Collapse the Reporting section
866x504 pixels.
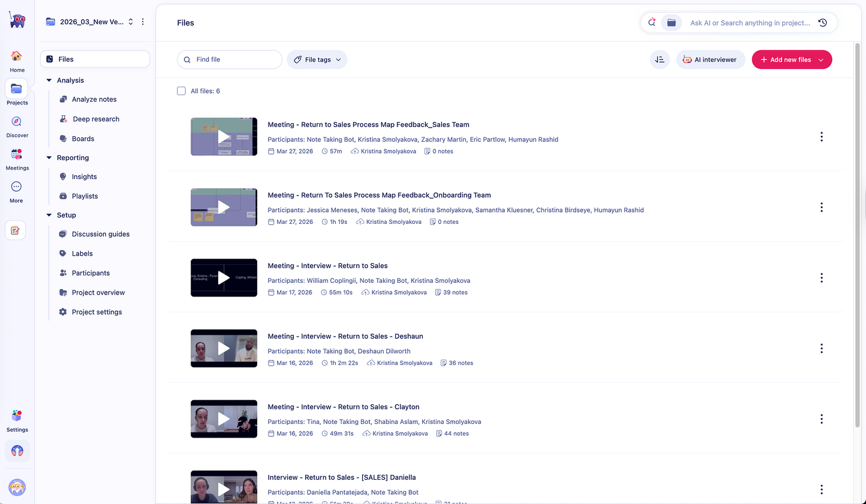coord(49,158)
